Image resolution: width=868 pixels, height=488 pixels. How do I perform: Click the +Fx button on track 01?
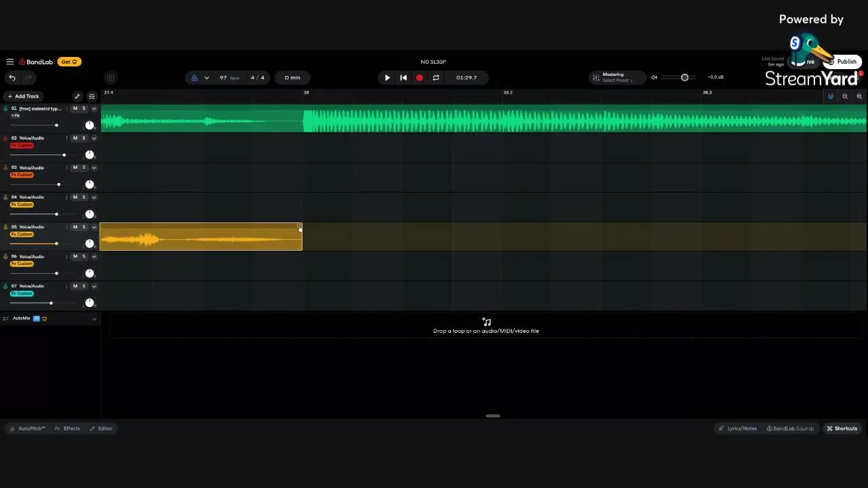pos(15,116)
